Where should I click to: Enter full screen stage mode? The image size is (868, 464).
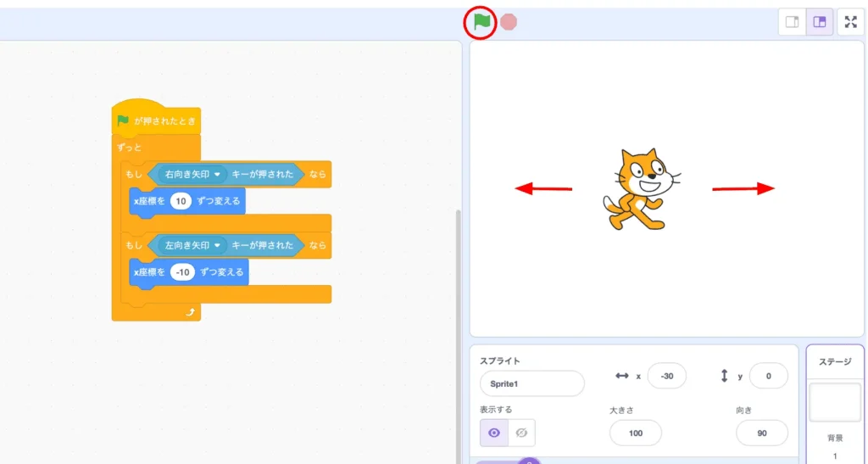tap(851, 22)
